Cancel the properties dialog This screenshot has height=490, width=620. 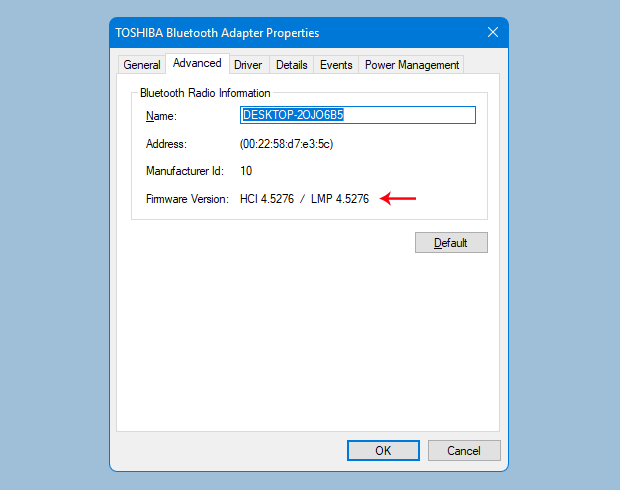[464, 450]
